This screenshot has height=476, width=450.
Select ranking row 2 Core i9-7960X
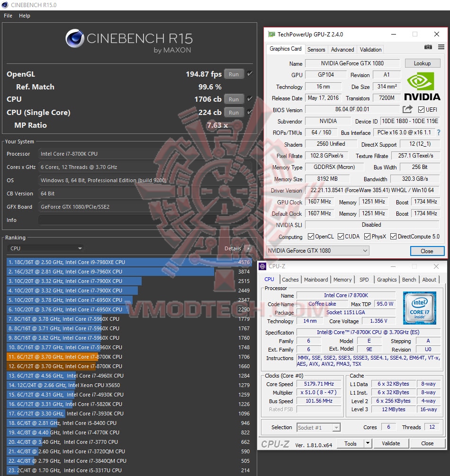click(x=129, y=272)
